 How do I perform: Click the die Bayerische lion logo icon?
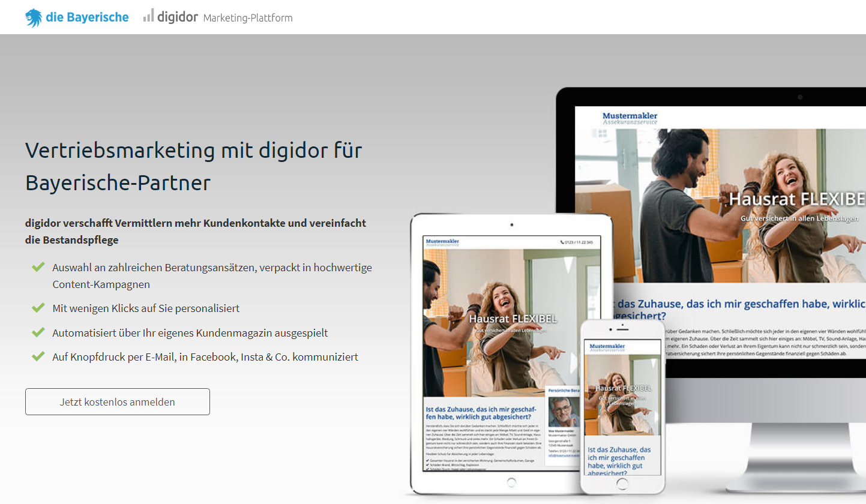tap(34, 17)
